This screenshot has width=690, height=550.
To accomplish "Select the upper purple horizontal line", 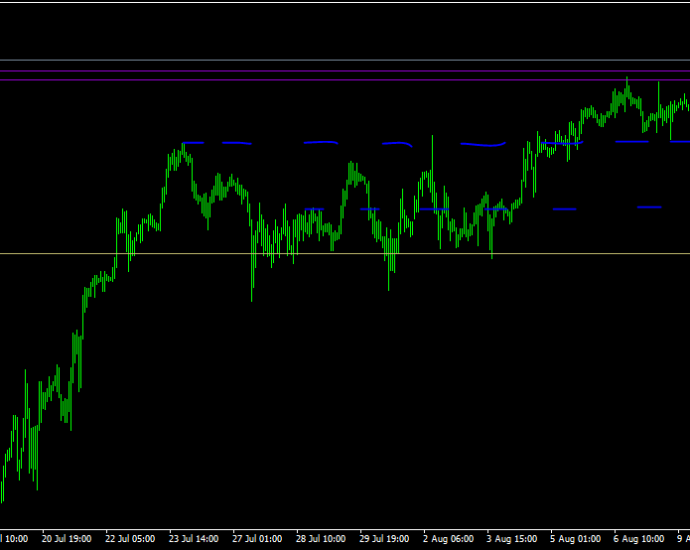I will 345,71.
